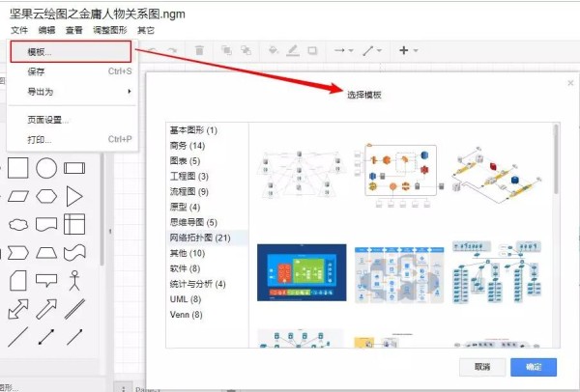Select the internal storage table shape
Screen dimensions: 580x392
coord(74,224)
